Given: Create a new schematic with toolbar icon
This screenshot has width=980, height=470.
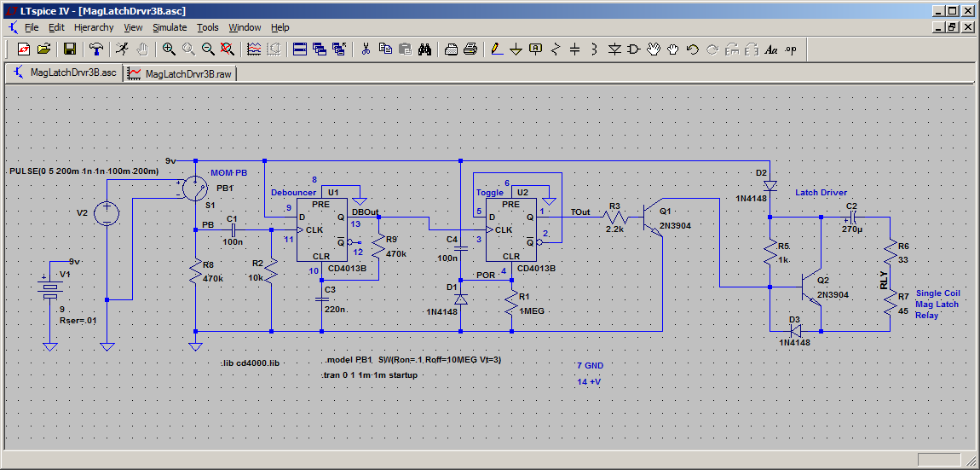Looking at the screenshot, I should click(x=23, y=49).
